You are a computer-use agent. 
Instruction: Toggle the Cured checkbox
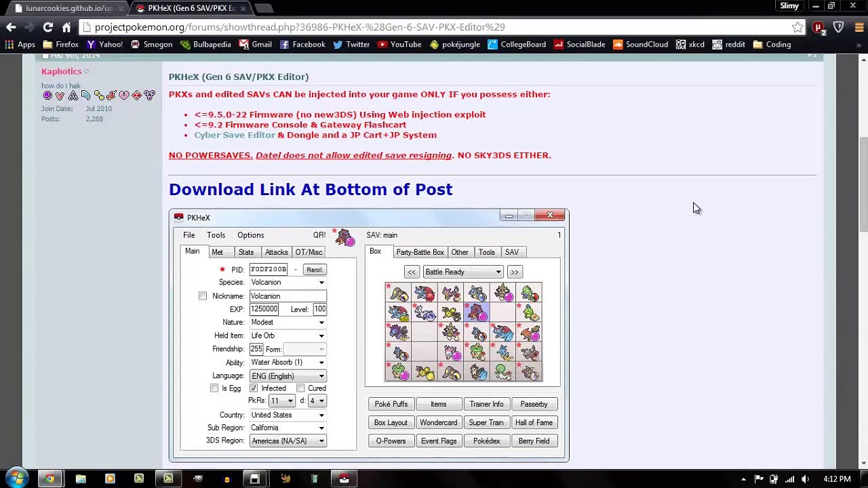[300, 388]
